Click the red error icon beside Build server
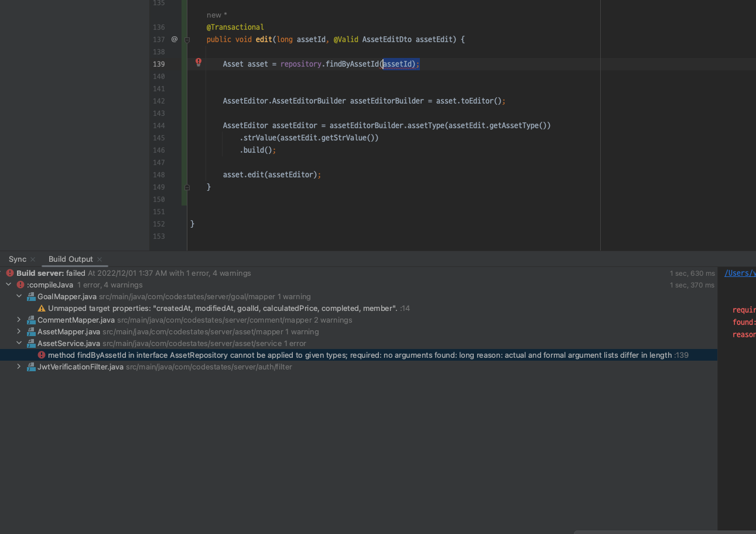 [x=10, y=273]
